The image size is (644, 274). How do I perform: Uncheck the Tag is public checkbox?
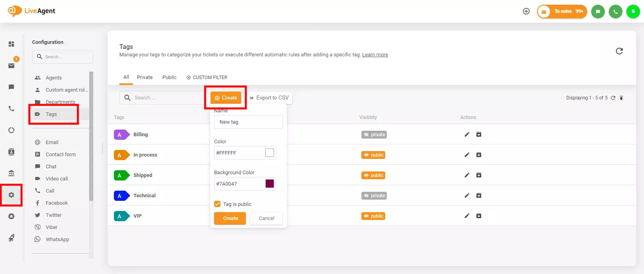217,204
